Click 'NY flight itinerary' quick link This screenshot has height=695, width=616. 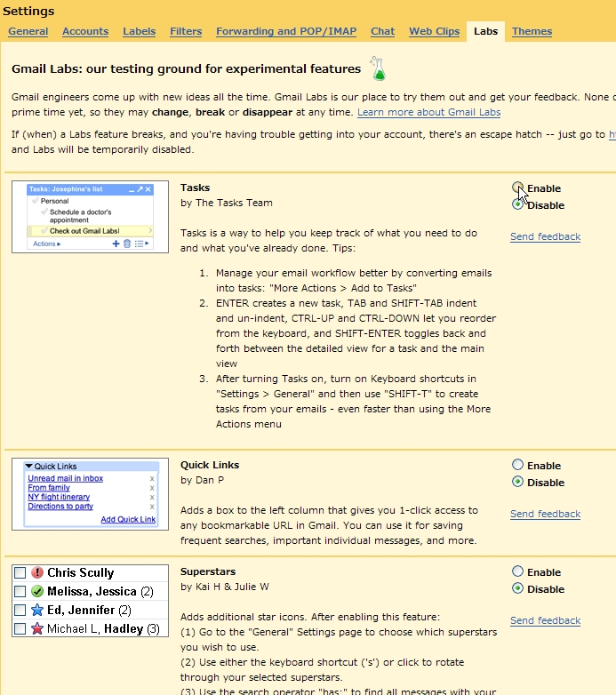tap(59, 497)
